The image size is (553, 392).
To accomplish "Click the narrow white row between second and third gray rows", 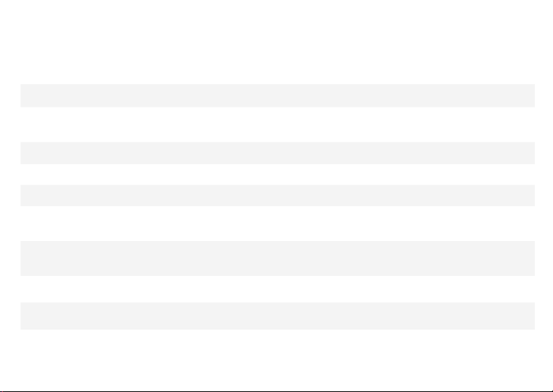I will (278, 174).
